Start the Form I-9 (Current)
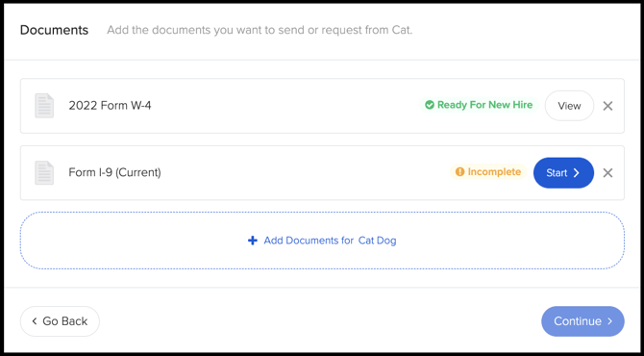The width and height of the screenshot is (644, 356). coord(563,172)
